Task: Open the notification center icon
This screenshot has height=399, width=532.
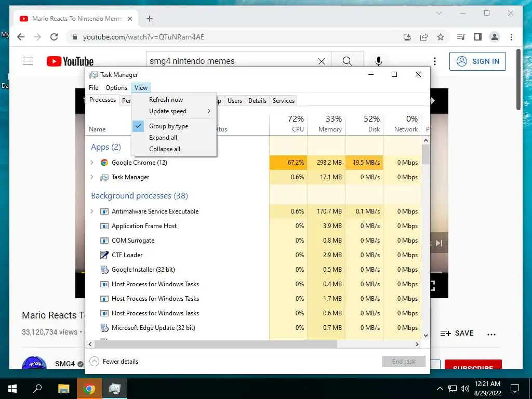Action: point(515,389)
